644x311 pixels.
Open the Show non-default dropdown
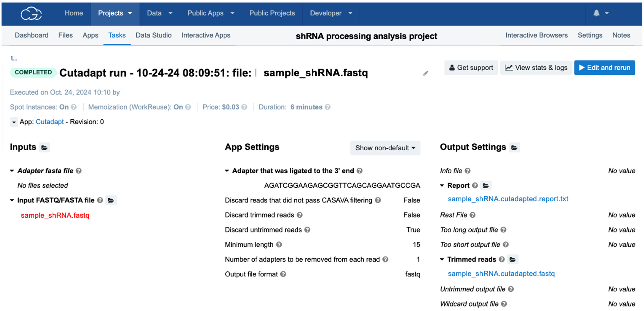385,148
